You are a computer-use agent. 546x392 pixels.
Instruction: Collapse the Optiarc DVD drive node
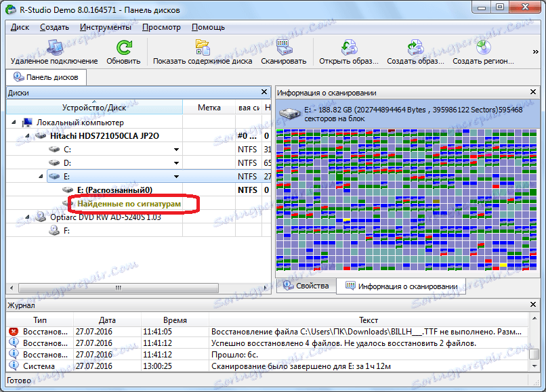point(27,217)
